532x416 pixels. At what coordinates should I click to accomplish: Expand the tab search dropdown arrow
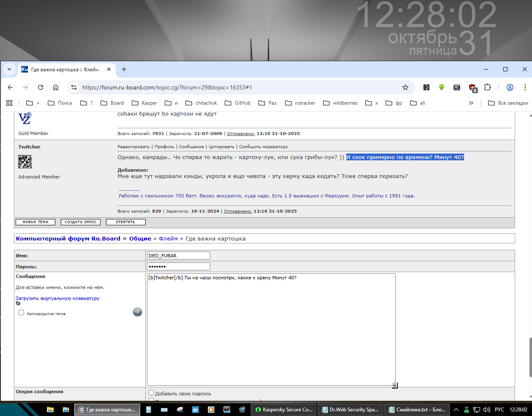point(9,69)
